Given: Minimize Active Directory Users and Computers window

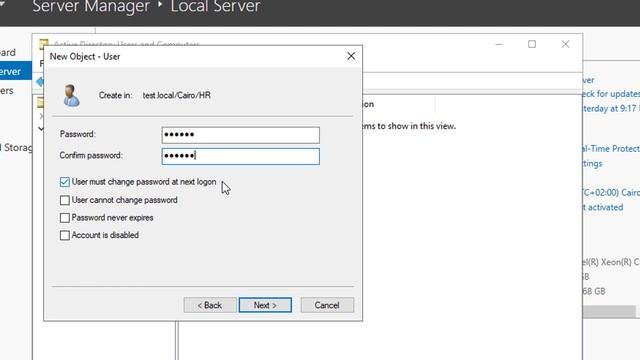Looking at the screenshot, I should [499, 44].
